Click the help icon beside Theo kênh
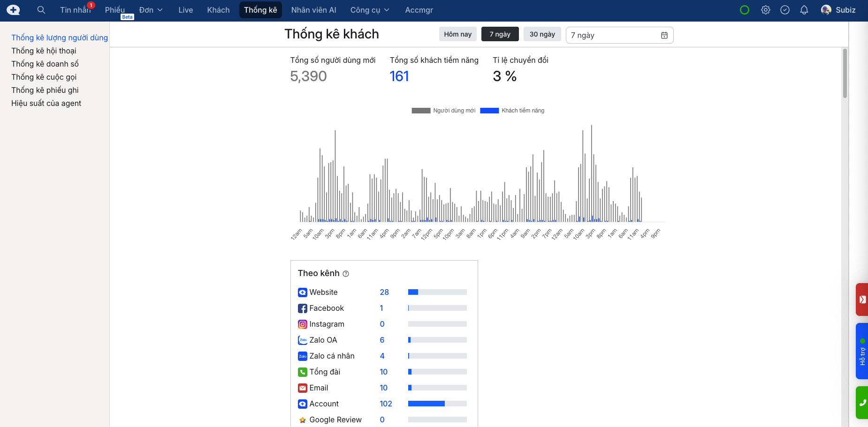Screen dimensions: 868x427 point(346,274)
